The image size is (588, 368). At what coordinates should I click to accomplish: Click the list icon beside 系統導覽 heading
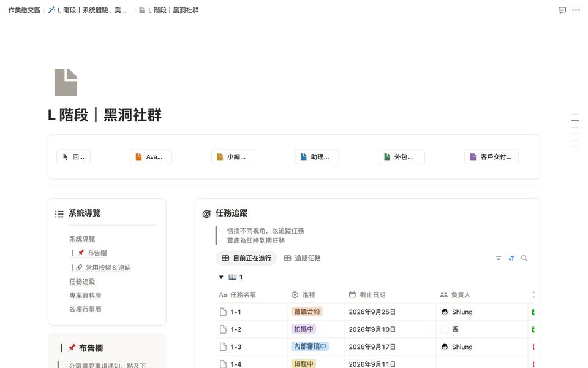click(x=59, y=214)
